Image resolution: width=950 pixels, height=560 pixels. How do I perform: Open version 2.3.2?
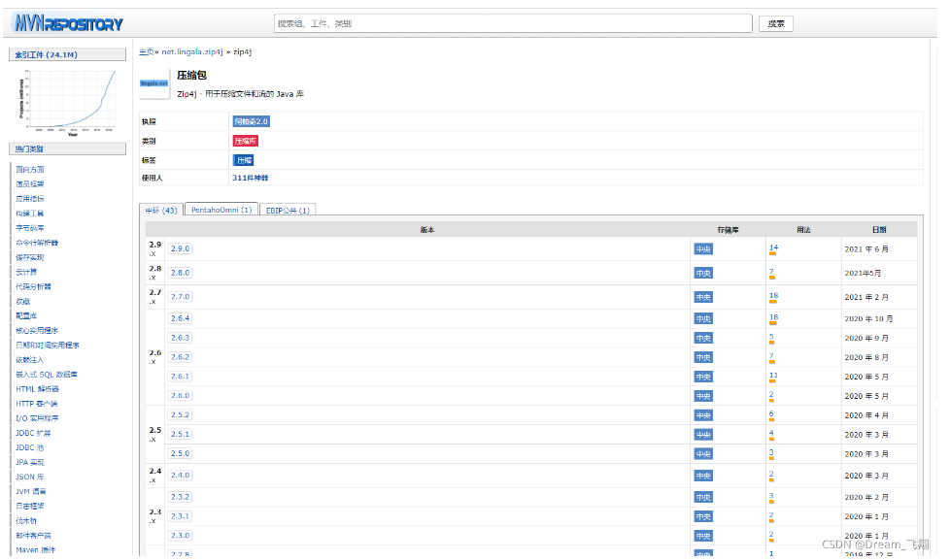pos(180,497)
